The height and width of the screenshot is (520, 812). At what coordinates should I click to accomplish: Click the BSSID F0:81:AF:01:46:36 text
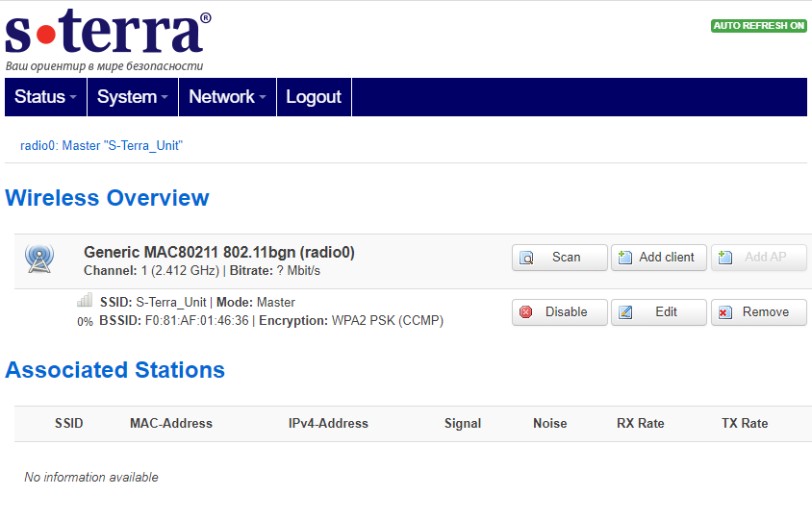click(174, 321)
